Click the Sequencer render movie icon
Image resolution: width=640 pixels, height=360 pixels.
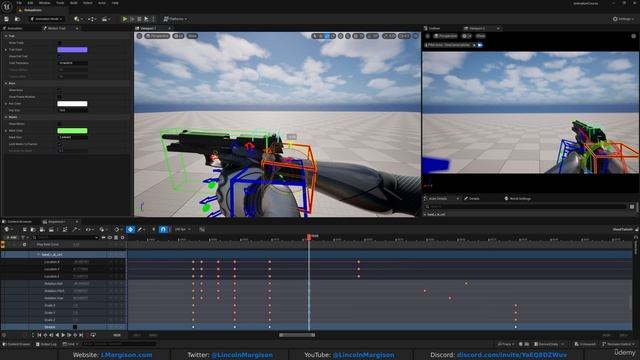click(51, 229)
